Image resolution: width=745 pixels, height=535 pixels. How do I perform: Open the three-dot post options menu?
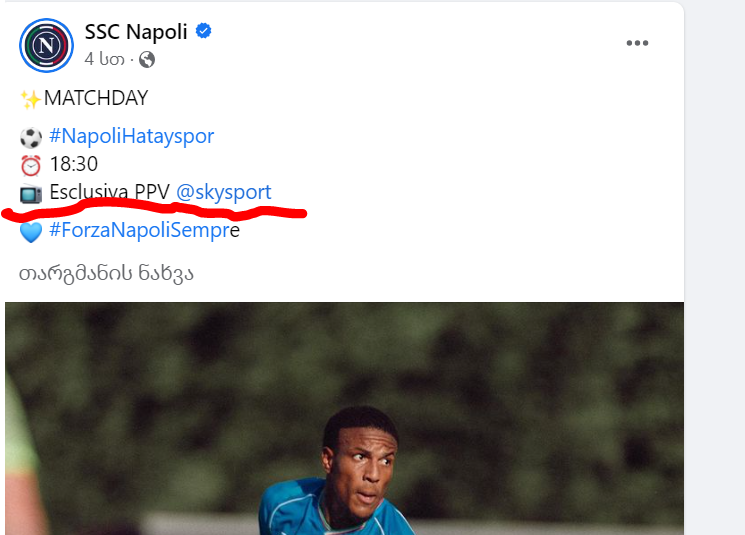pyautogui.click(x=638, y=43)
